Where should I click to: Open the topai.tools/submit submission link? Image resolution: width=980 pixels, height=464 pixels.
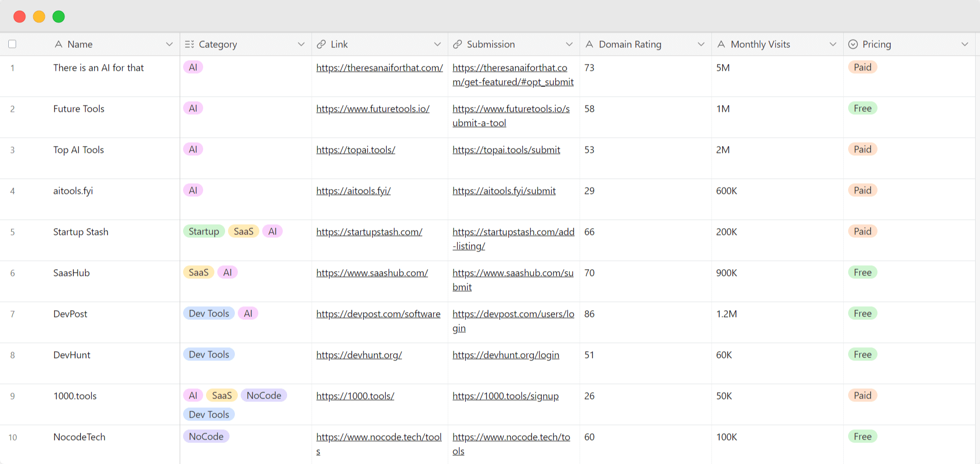506,150
